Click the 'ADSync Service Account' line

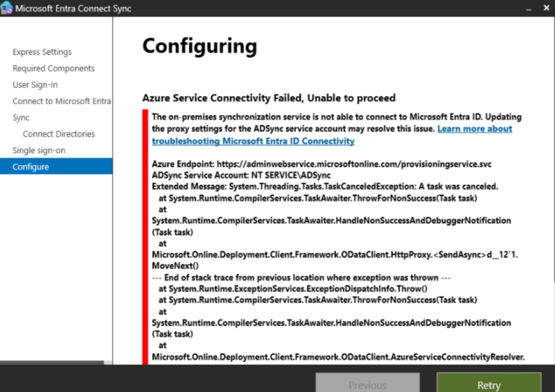tap(241, 175)
